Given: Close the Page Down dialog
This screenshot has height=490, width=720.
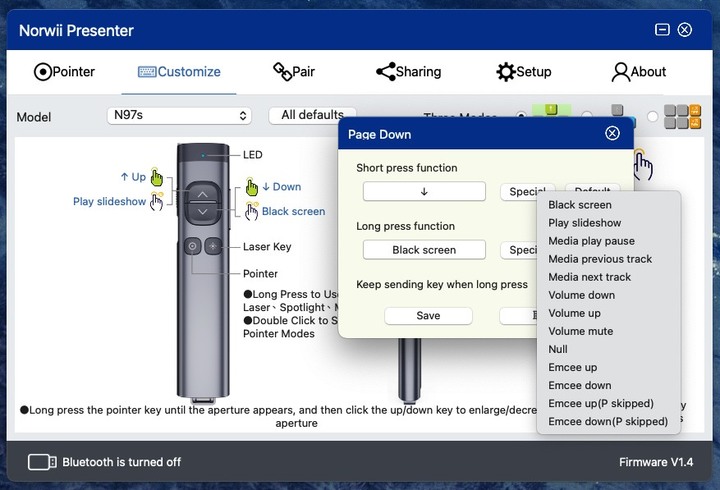Looking at the screenshot, I should tap(612, 134).
